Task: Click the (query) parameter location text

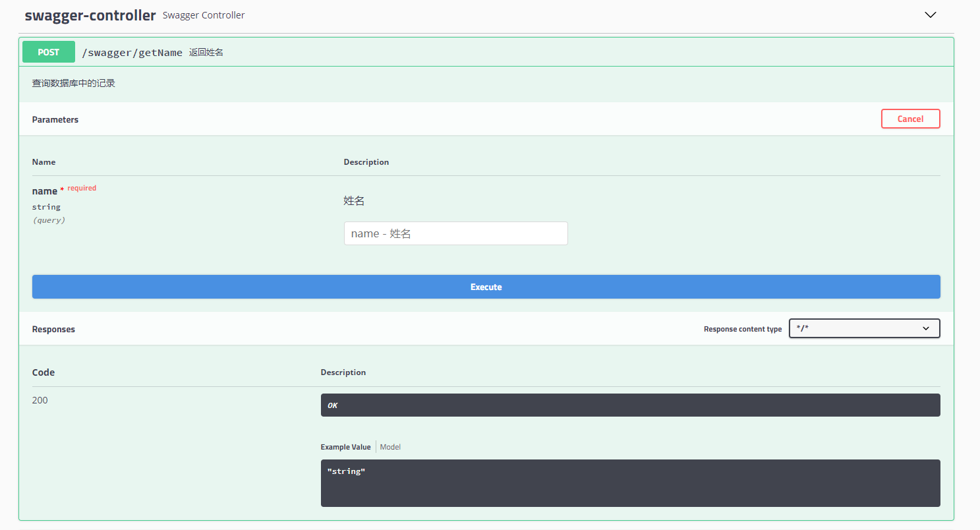Action: (x=49, y=220)
